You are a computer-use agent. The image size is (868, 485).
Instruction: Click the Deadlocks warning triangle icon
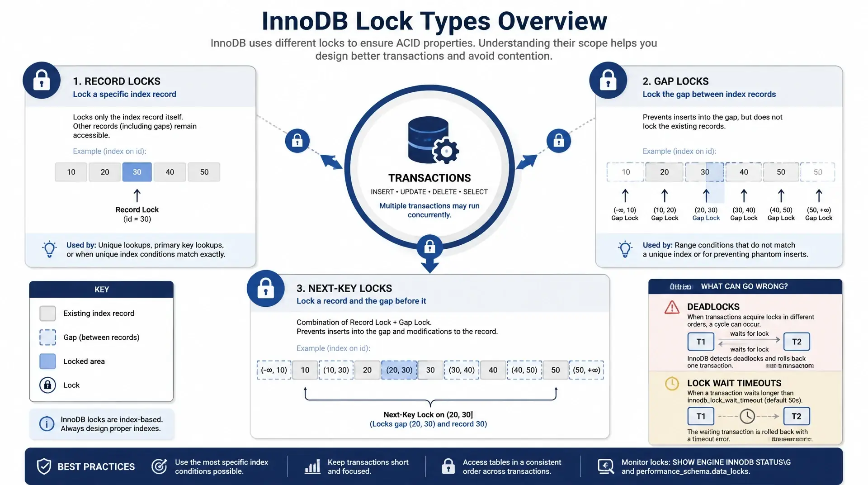(672, 308)
